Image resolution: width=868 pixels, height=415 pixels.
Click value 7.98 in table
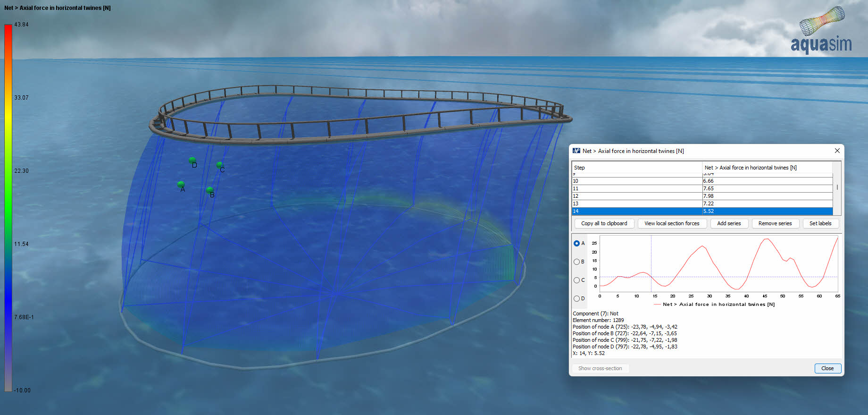pos(708,196)
